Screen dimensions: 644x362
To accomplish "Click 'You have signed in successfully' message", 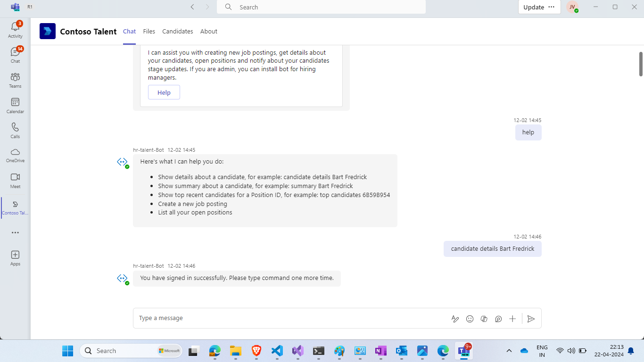I will [237, 278].
